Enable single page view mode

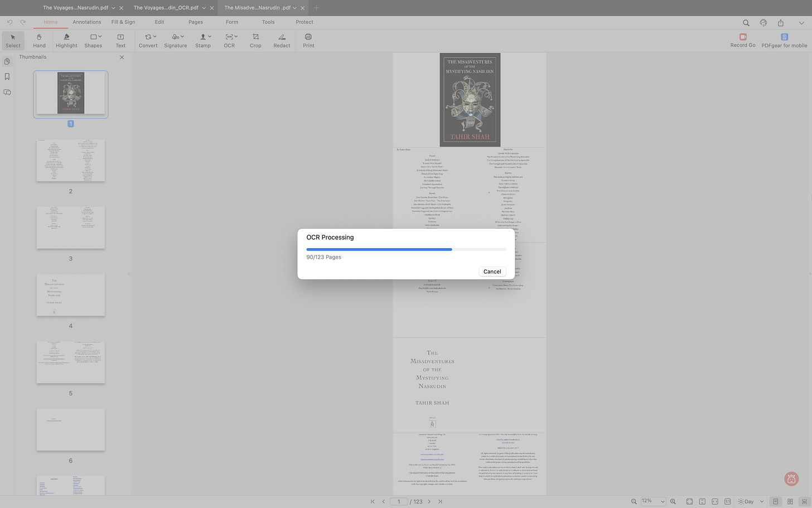[x=776, y=501]
